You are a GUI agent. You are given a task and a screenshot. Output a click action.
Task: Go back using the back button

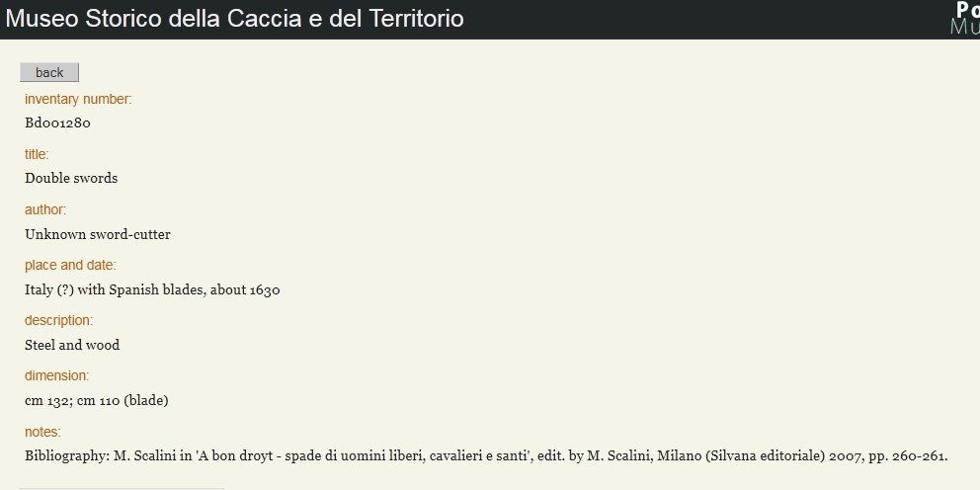(x=49, y=72)
